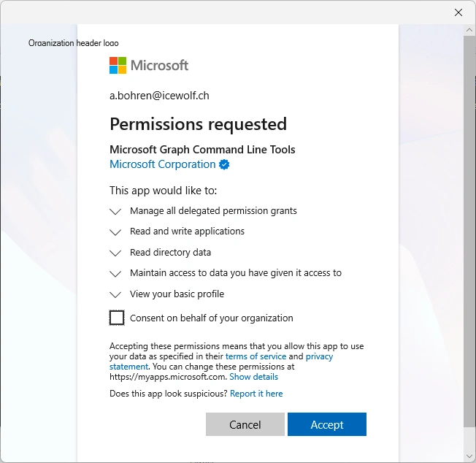
Task: Click the Microsoft Graph Command Line Tools title
Action: point(202,150)
